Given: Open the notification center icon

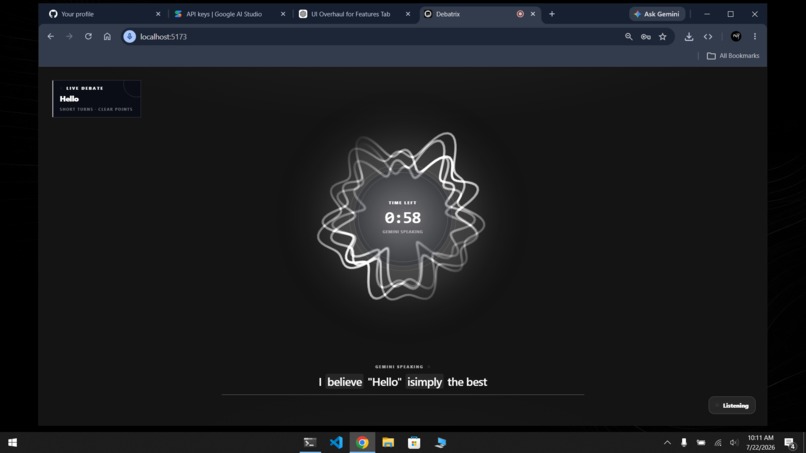Looking at the screenshot, I should click(791, 442).
